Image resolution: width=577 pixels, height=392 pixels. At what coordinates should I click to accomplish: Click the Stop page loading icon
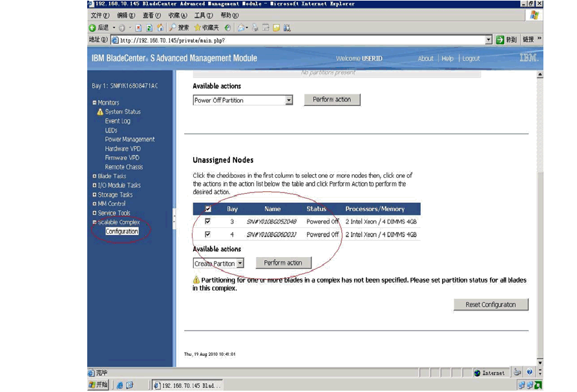138,28
